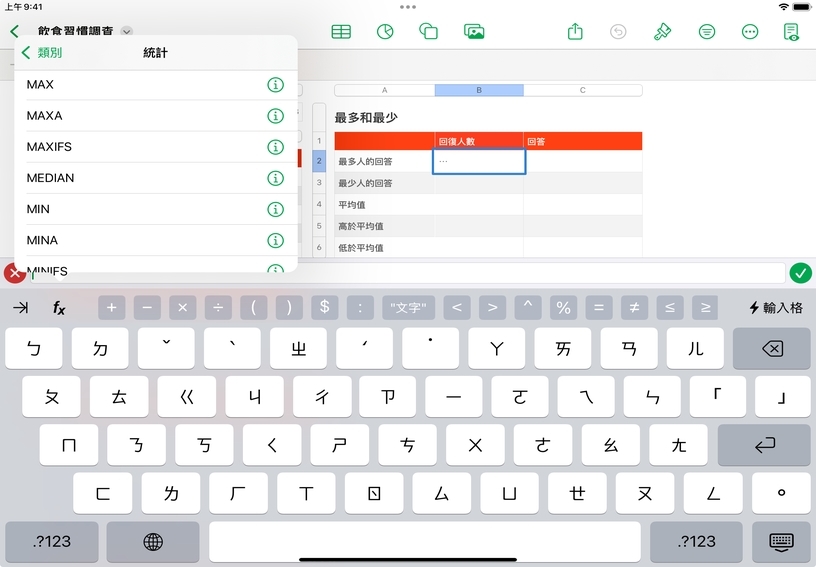
Task: Go back to the 類別 category list
Action: [42, 53]
